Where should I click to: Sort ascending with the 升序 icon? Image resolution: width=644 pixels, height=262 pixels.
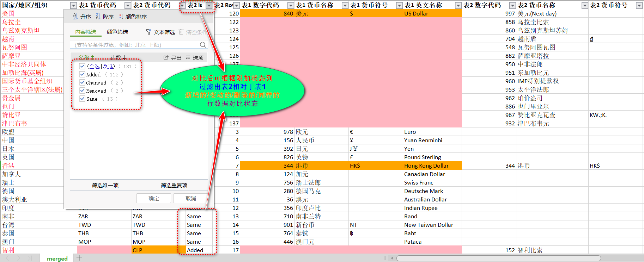pyautogui.click(x=75, y=17)
